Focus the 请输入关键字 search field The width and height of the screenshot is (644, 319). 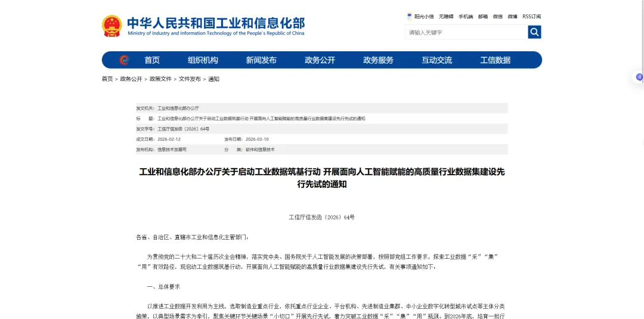466,32
